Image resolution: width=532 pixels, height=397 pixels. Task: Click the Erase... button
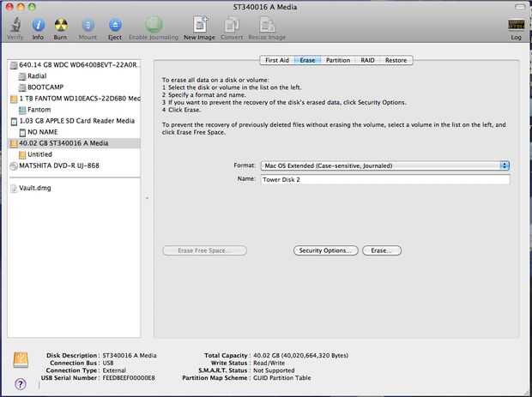click(382, 250)
